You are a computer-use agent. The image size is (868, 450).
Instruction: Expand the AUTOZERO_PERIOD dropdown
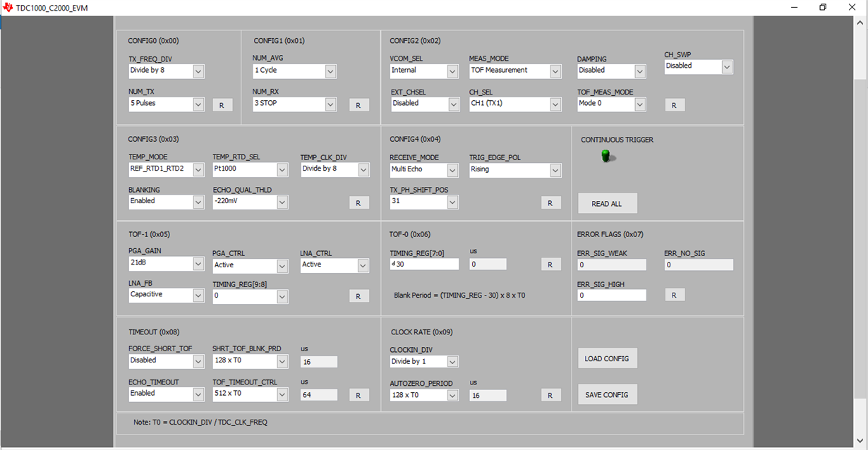coord(425,395)
